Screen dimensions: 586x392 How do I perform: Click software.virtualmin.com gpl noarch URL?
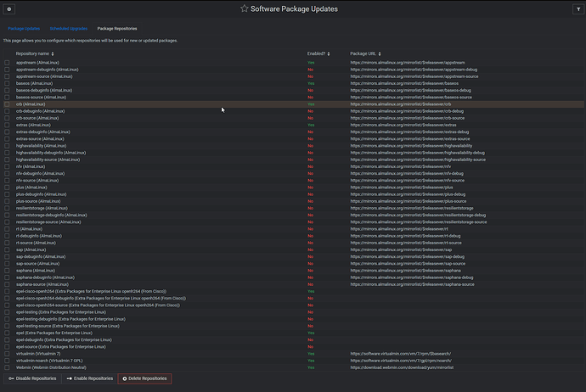pyautogui.click(x=401, y=361)
